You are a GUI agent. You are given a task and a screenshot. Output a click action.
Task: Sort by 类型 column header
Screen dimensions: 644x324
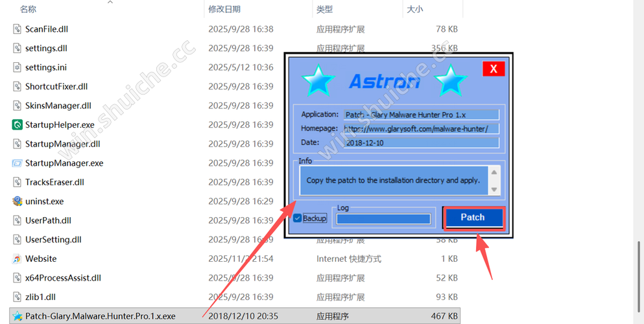324,9
